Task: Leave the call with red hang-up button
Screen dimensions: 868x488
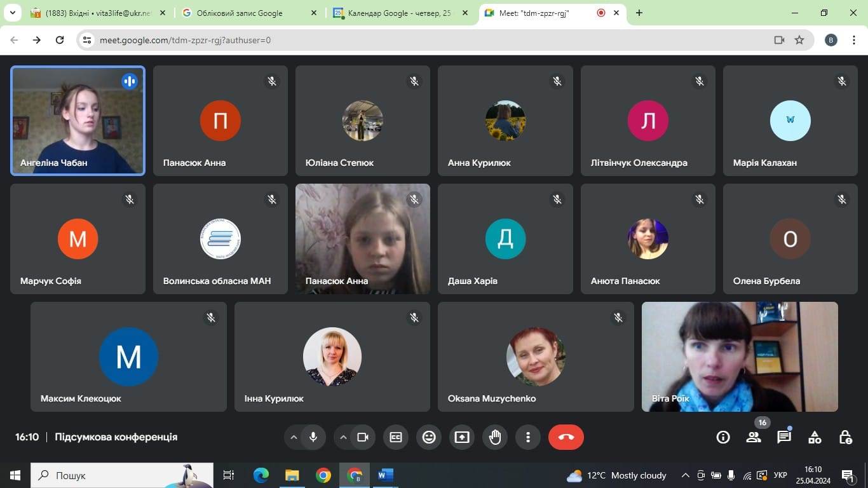Action: tap(566, 437)
